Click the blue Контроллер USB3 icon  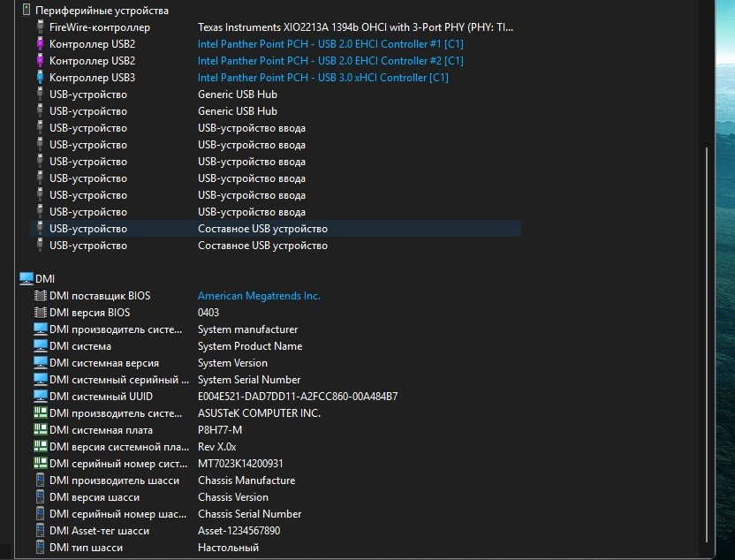point(40,78)
